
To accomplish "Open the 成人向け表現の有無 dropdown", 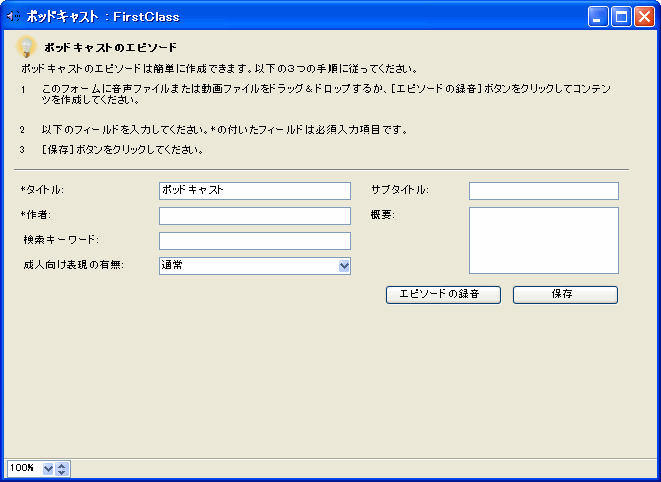I will coord(254,266).
